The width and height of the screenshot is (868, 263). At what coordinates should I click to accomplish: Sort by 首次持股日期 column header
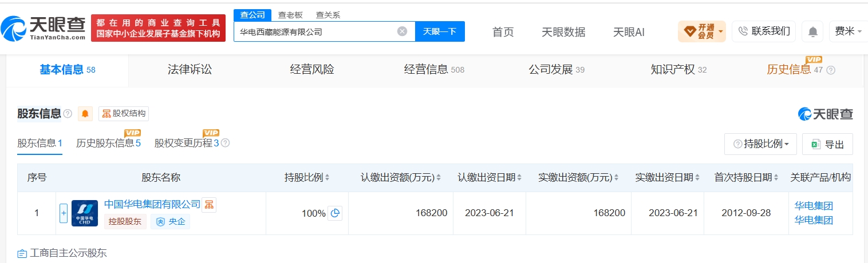point(747,177)
